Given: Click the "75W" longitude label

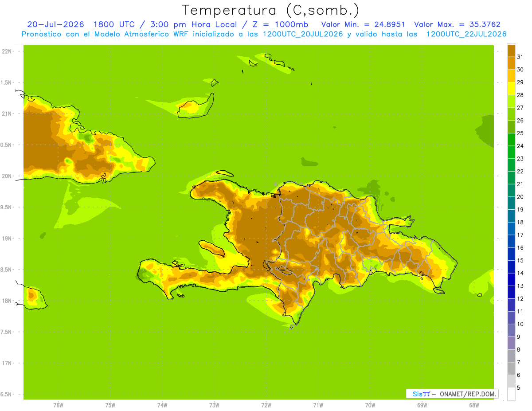Looking at the screenshot, I should 110,405.
